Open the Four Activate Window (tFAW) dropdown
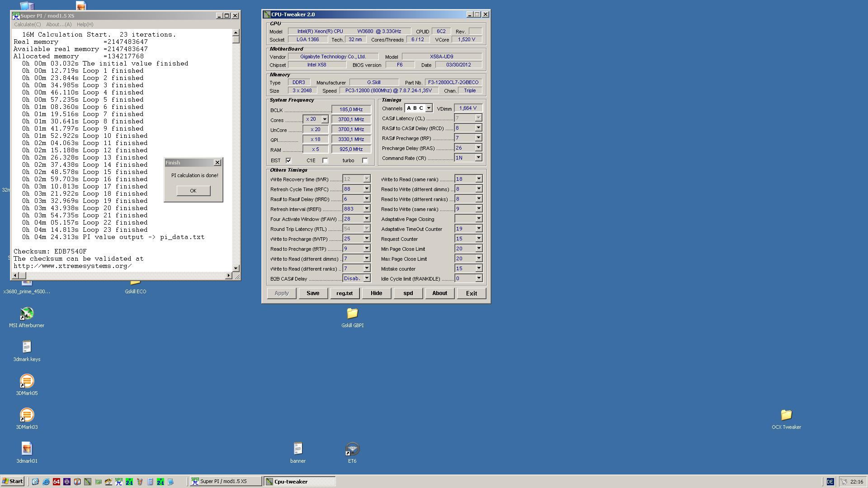 pyautogui.click(x=367, y=219)
